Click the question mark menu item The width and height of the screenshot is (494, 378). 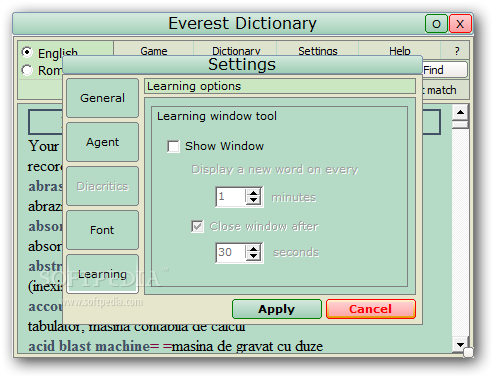point(457,51)
